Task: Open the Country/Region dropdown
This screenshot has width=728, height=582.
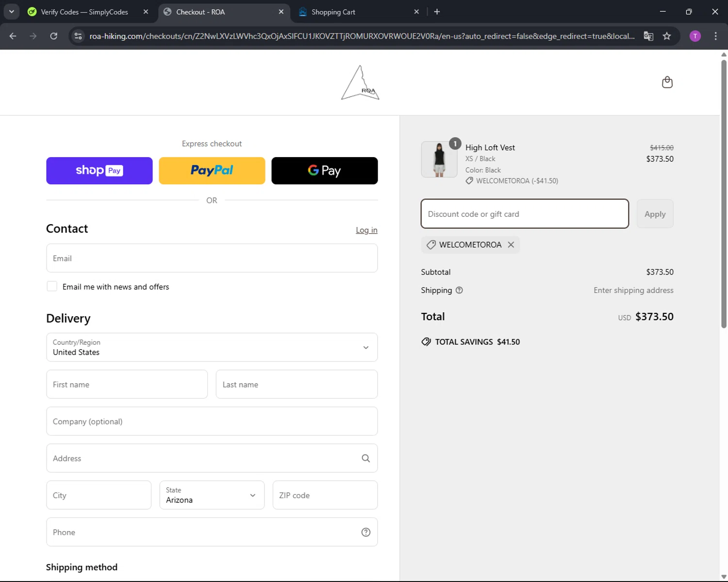Action: click(x=212, y=347)
